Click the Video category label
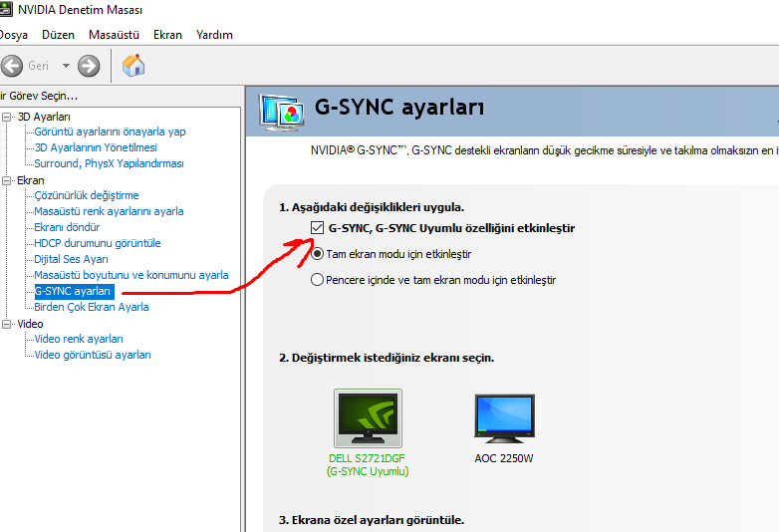The width and height of the screenshot is (779, 532). (x=30, y=324)
